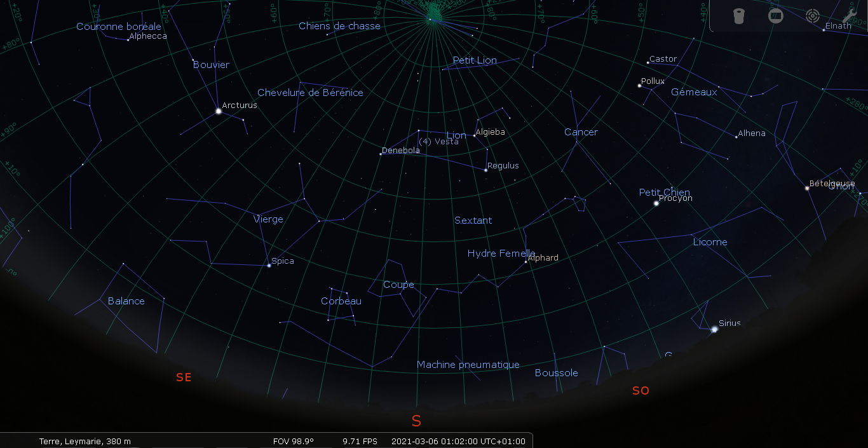Select the star Sirius
This screenshot has height=448, width=868.
point(714,329)
